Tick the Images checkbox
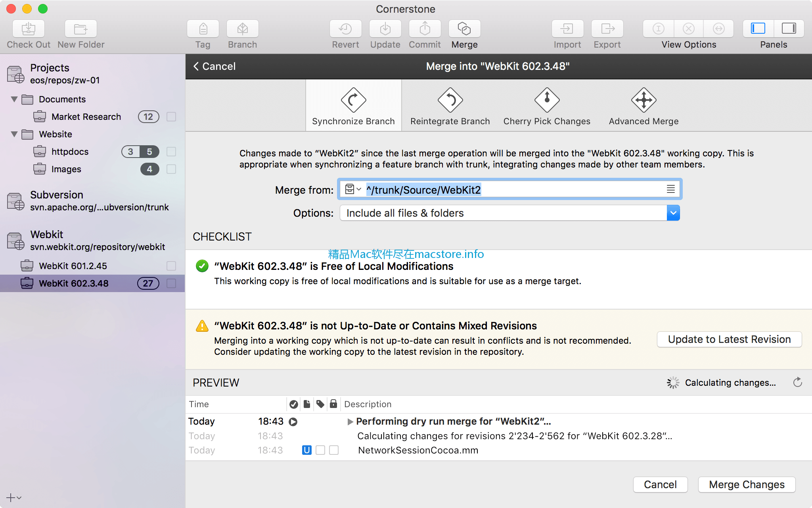This screenshot has width=812, height=508. point(171,169)
